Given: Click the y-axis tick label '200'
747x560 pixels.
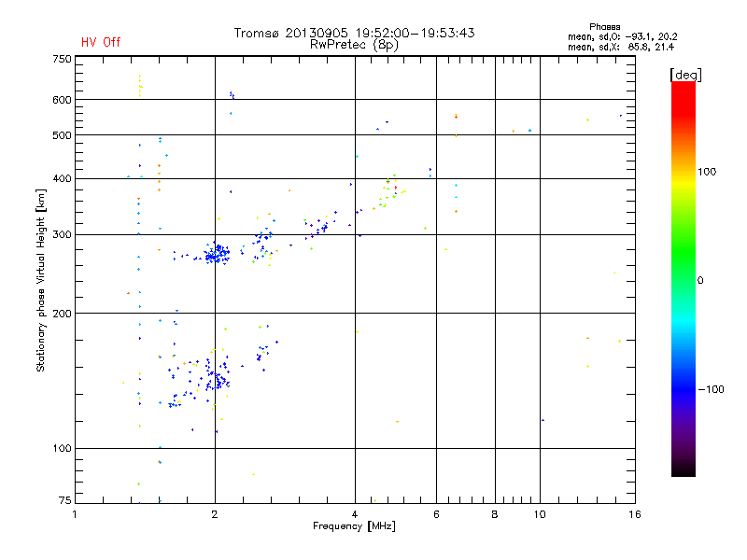Looking at the screenshot, I should (62, 314).
